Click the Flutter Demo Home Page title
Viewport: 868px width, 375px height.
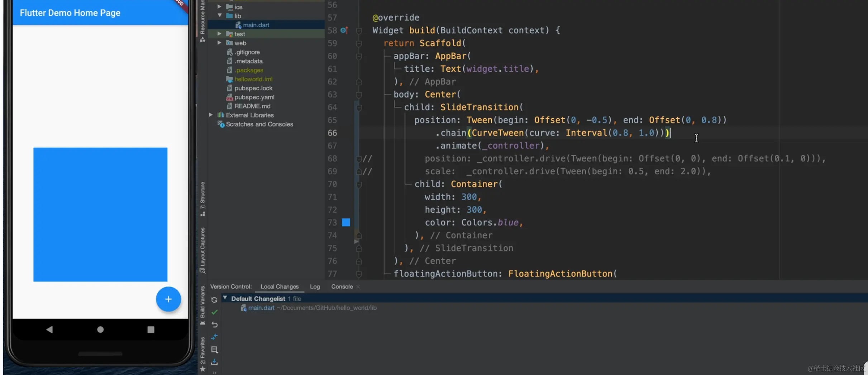70,13
